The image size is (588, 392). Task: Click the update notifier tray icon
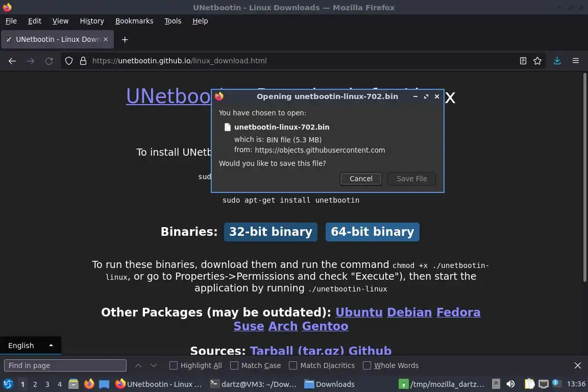point(557,383)
